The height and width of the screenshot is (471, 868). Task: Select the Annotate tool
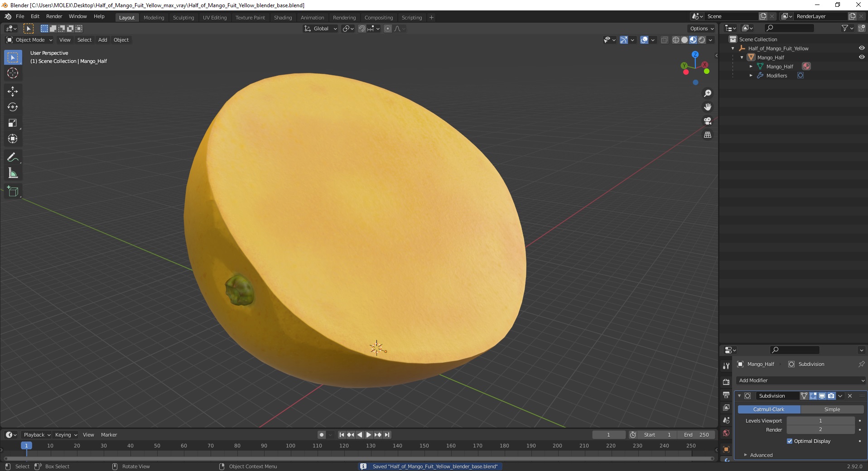(13, 157)
